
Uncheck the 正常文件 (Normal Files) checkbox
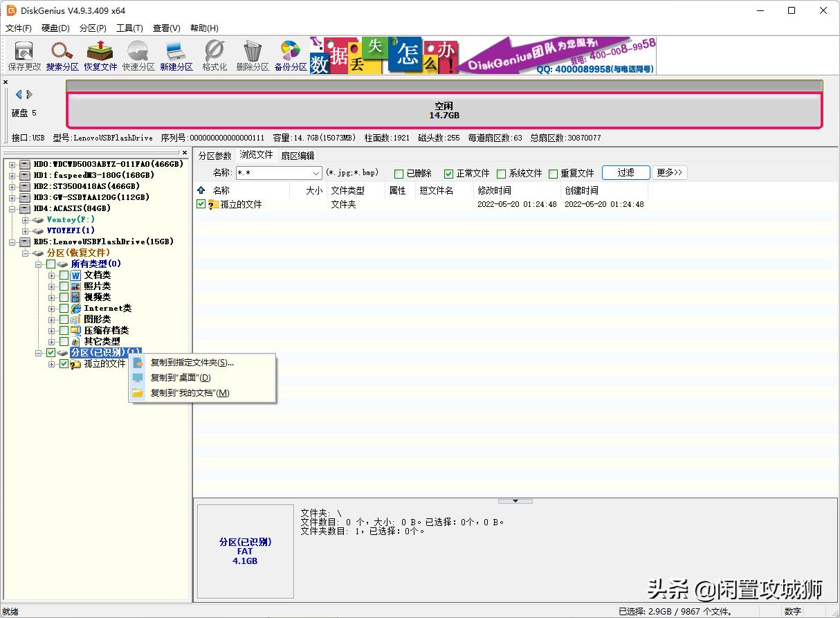point(448,174)
